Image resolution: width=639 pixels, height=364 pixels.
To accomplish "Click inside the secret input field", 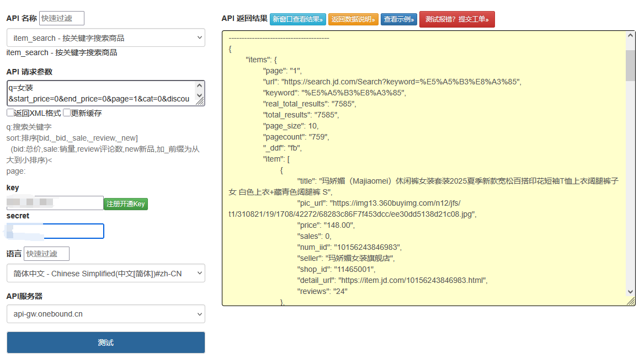I will click(x=55, y=231).
